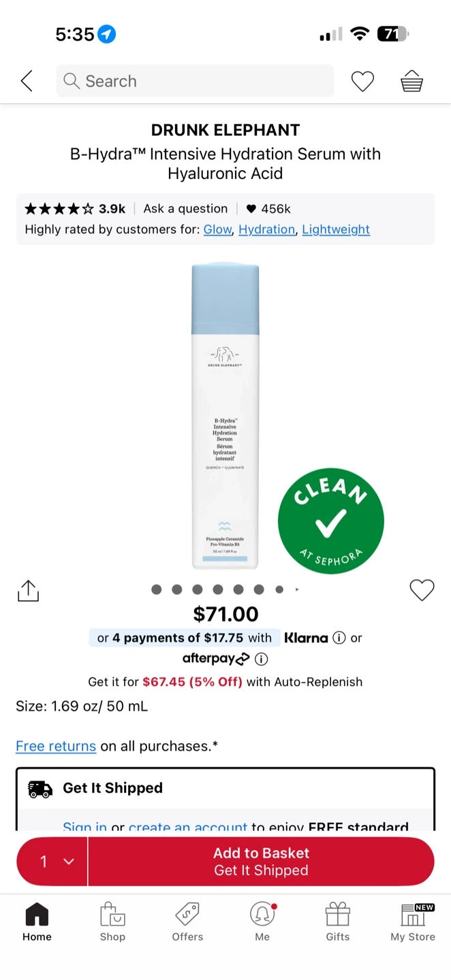Screen dimensions: 451x980
Task: Open Afterpay info circle icon
Action: (262, 659)
